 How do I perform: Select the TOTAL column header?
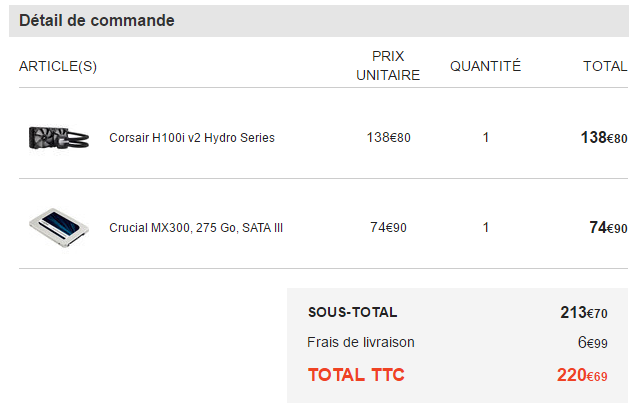coord(605,66)
